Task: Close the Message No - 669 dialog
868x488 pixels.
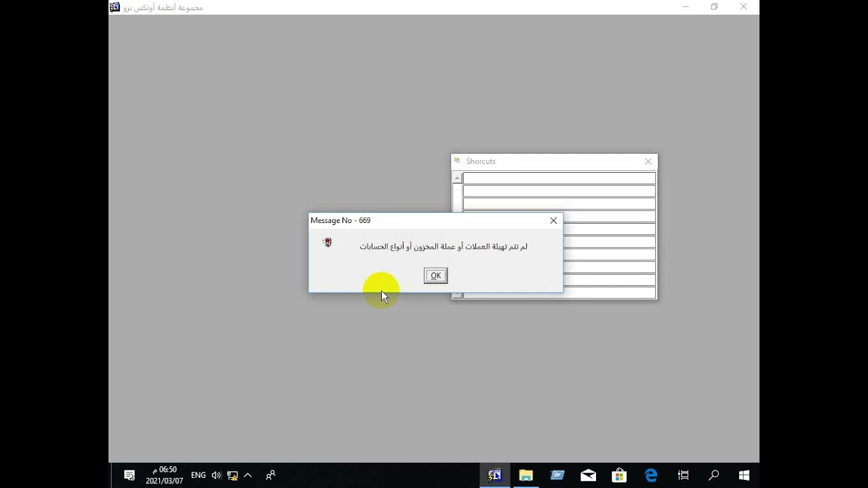Action: click(553, 220)
